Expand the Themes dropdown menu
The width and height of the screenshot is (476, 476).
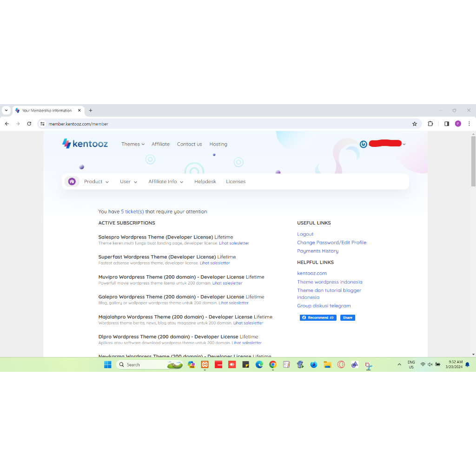132,144
